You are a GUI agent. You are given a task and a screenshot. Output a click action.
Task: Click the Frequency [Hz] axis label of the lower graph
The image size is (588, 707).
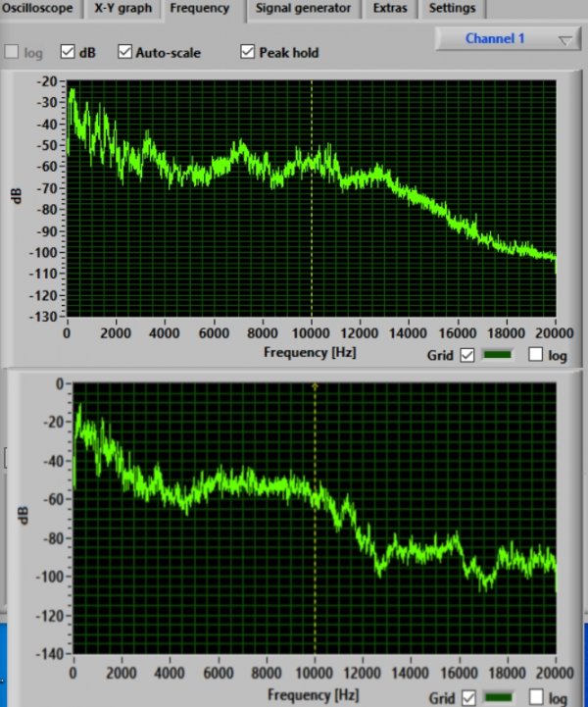tap(312, 694)
